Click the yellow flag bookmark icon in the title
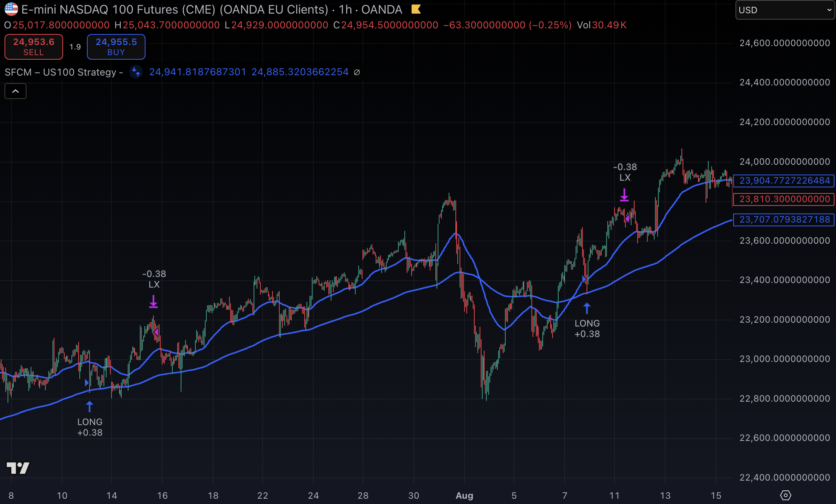Screen dimensions: 836x504 point(415,9)
